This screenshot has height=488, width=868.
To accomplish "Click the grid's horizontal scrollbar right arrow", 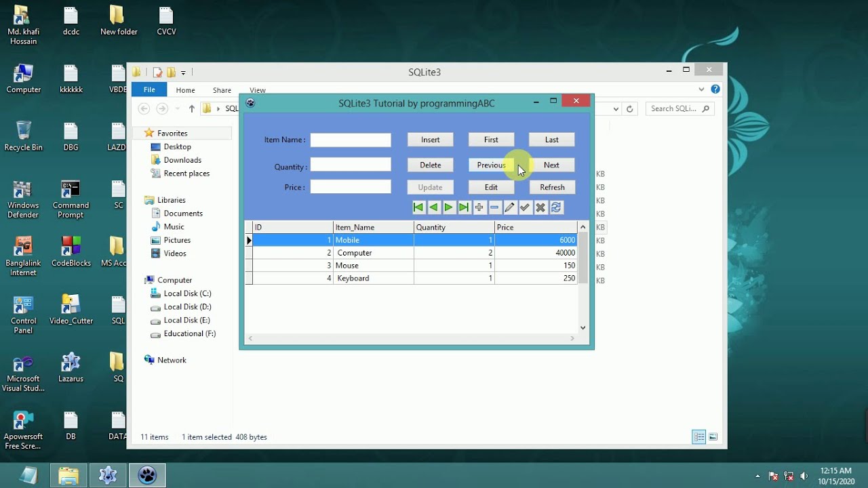I will click(x=572, y=338).
